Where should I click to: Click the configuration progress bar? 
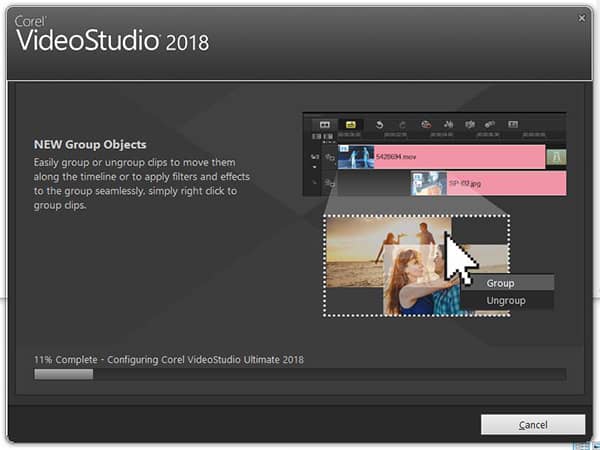coord(300,375)
